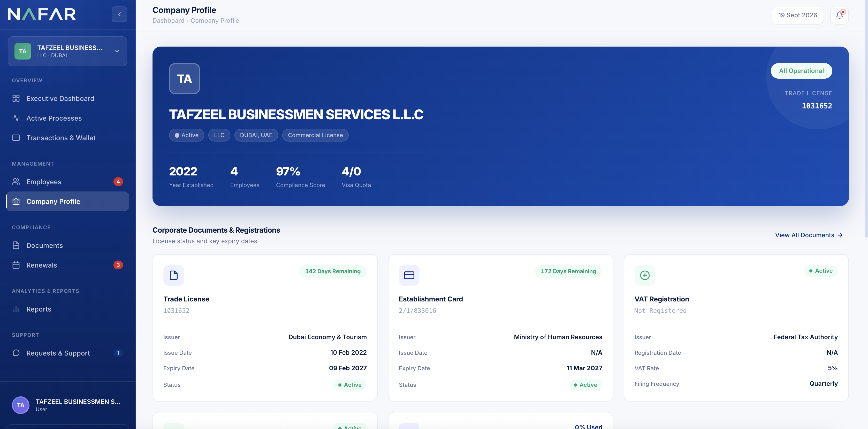Click the 172 Days Remaining badge
The width and height of the screenshot is (868, 429).
coord(568,271)
